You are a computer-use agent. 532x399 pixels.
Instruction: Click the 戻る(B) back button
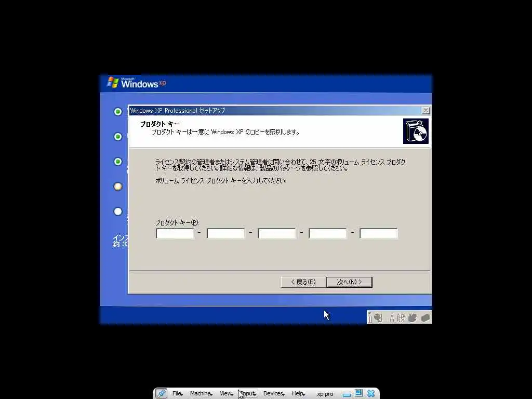pyautogui.click(x=303, y=282)
